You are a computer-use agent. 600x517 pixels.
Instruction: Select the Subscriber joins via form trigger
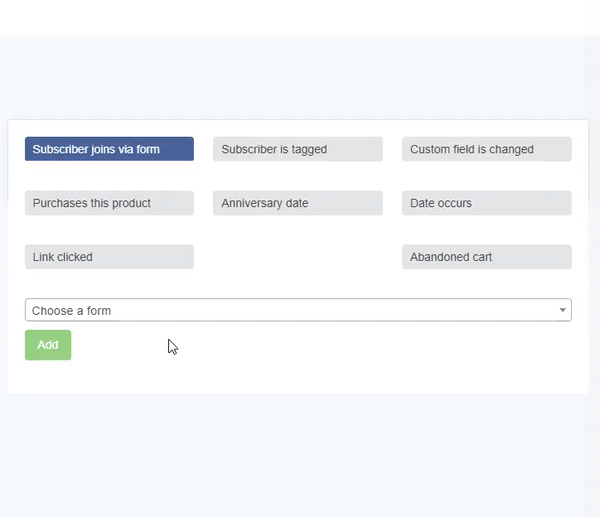click(x=109, y=149)
